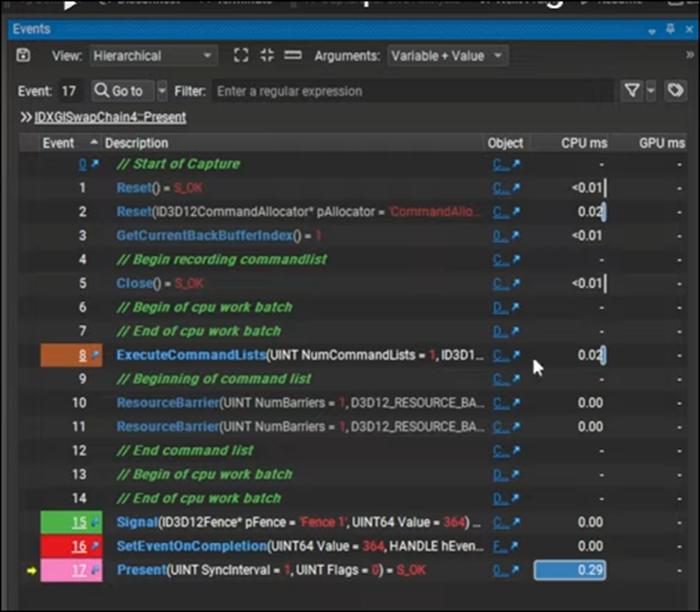Click the collapse all icon
The image size is (700, 612).
tap(267, 56)
